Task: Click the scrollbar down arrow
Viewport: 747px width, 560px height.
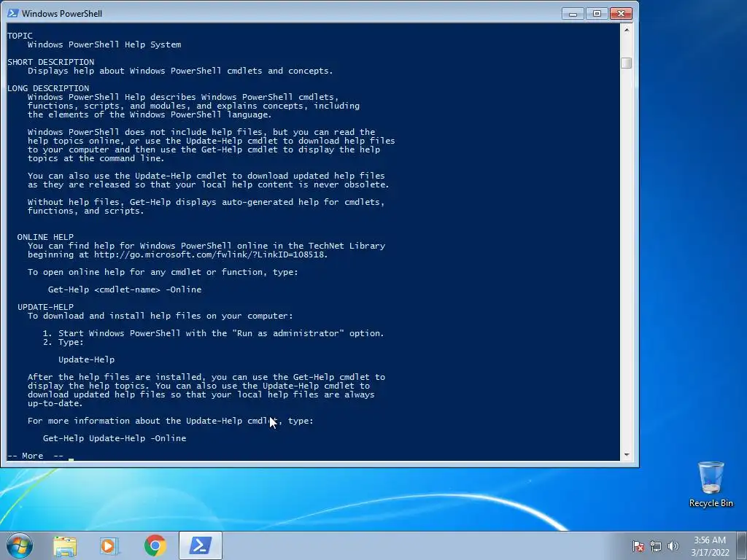Action: [627, 455]
